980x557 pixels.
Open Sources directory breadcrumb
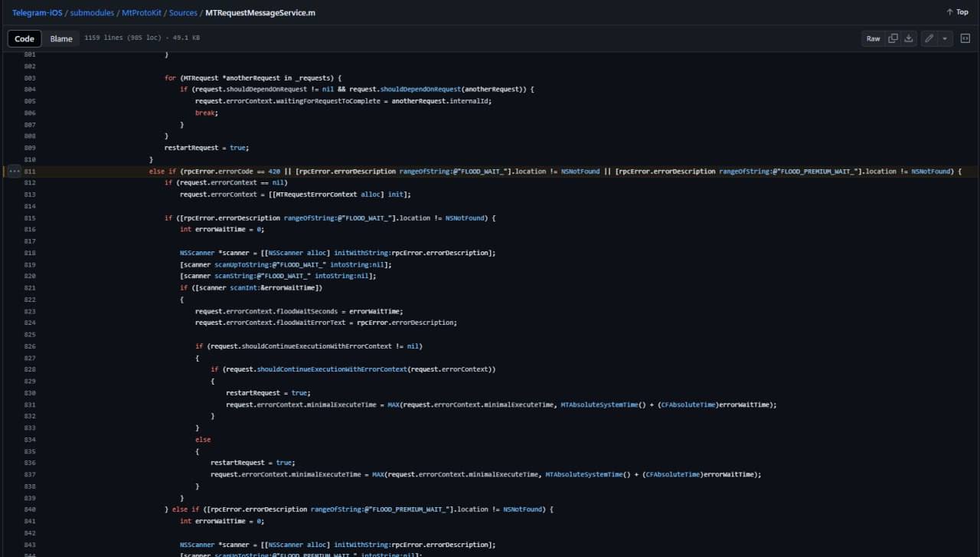click(x=182, y=12)
